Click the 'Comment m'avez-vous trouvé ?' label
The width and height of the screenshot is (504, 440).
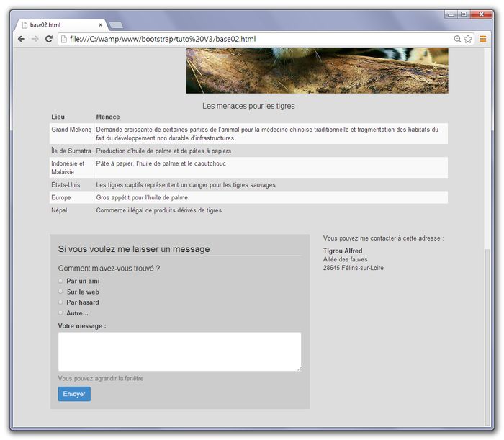tap(109, 269)
